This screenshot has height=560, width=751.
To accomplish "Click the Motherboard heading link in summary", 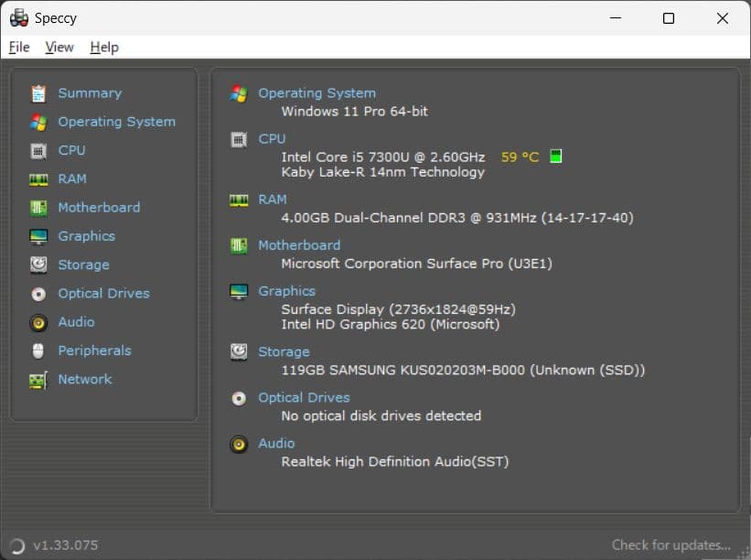I will (299, 245).
